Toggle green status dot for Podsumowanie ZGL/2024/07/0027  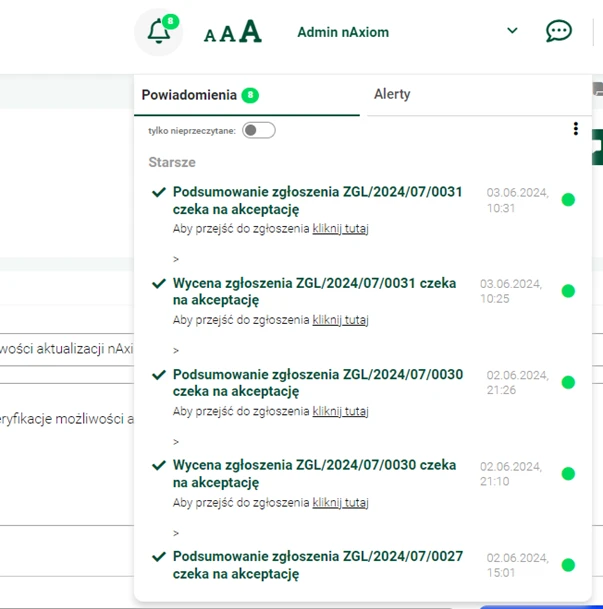coord(568,565)
